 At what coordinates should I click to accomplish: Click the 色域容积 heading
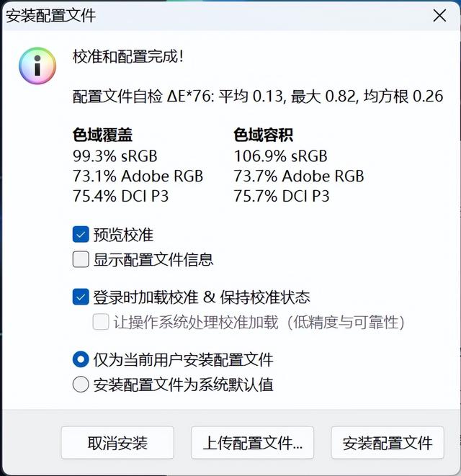tap(263, 135)
